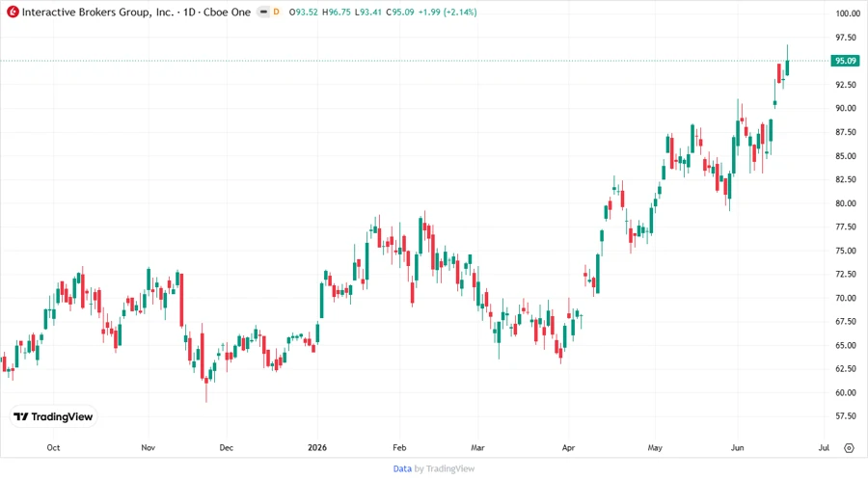The width and height of the screenshot is (868, 480).
Task: Click the orange D data-delay badge
Action: click(276, 13)
